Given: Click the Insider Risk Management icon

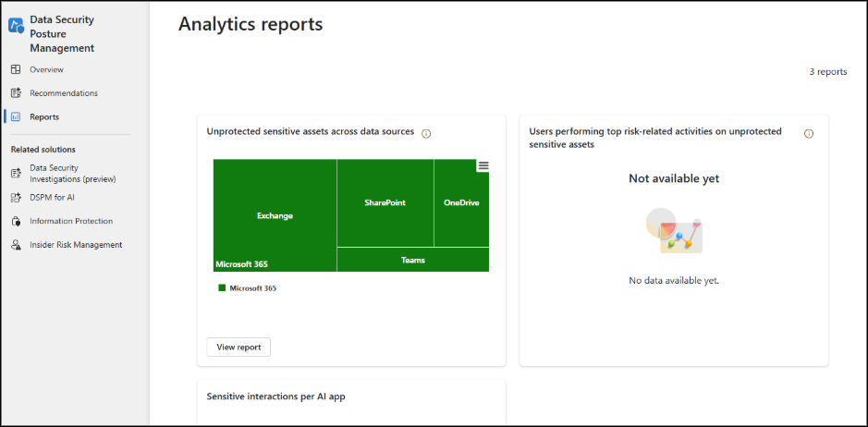Looking at the screenshot, I should 16,245.
